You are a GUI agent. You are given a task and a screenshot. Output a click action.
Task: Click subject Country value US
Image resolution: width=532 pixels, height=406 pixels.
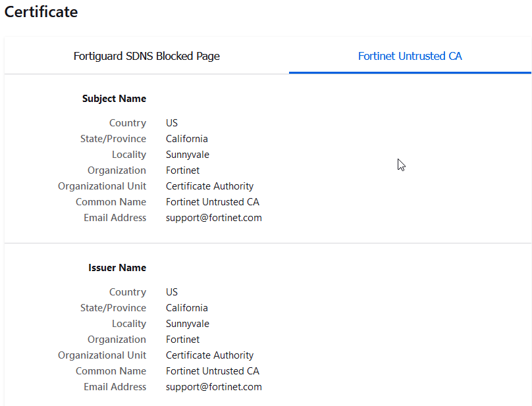click(172, 123)
